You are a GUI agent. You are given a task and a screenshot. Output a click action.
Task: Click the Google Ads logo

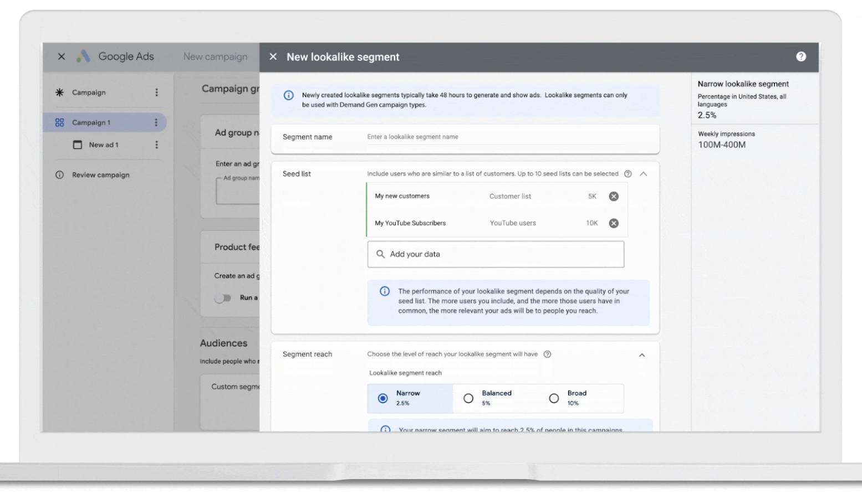point(83,56)
